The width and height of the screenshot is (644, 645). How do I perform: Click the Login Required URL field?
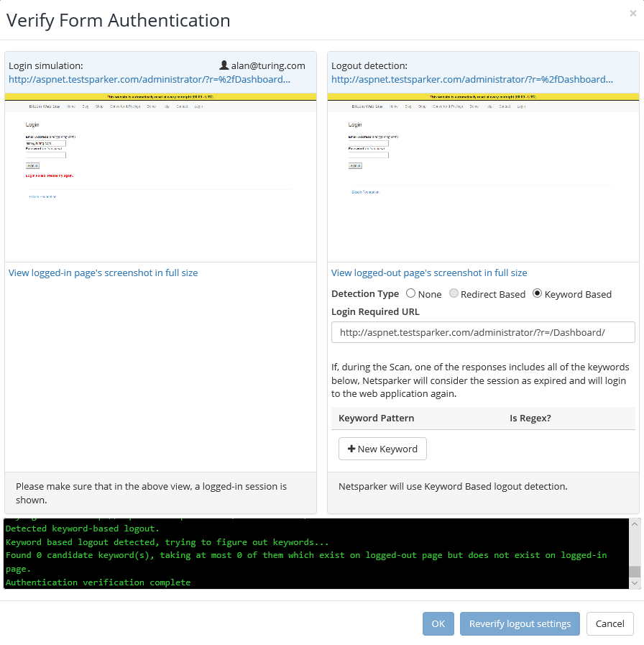(x=483, y=332)
